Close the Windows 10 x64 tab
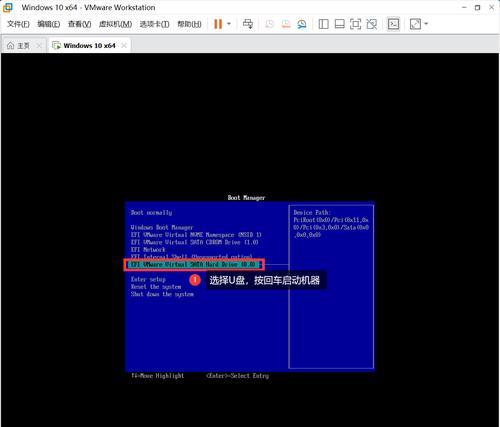Screen dimensions: 500x427 click(124, 45)
